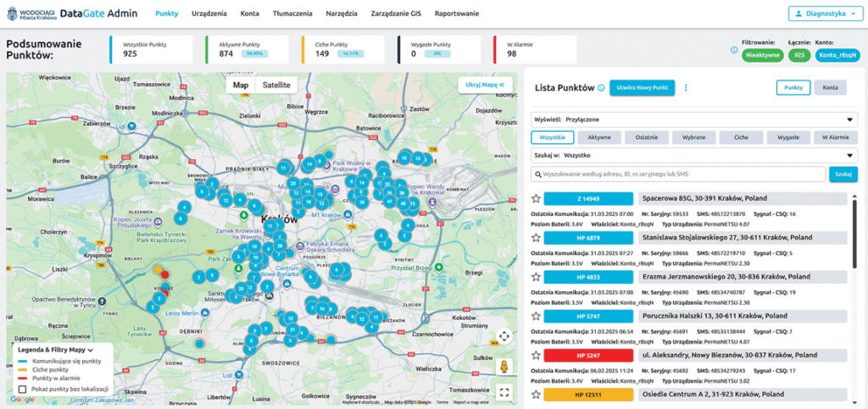The height and width of the screenshot is (409, 868).
Task: Star the Z 14949 point as favorite
Action: click(x=536, y=199)
